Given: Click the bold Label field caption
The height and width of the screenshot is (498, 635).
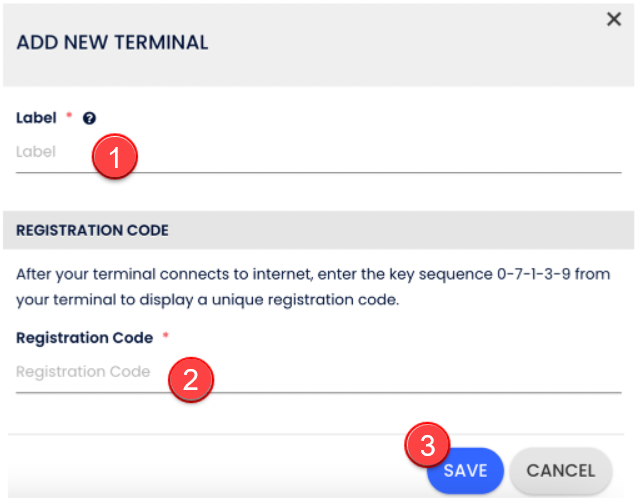Looking at the screenshot, I should (x=36, y=118).
